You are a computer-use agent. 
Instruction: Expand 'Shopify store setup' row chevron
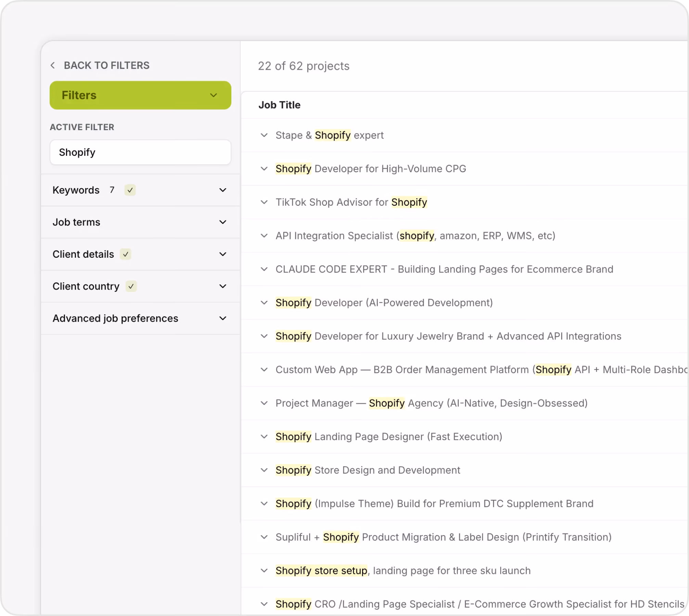point(264,571)
